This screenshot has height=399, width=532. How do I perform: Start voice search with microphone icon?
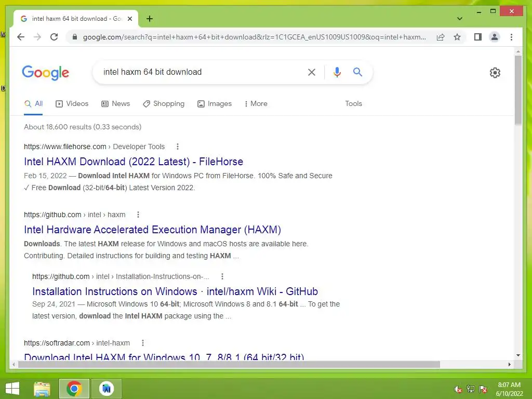(337, 72)
